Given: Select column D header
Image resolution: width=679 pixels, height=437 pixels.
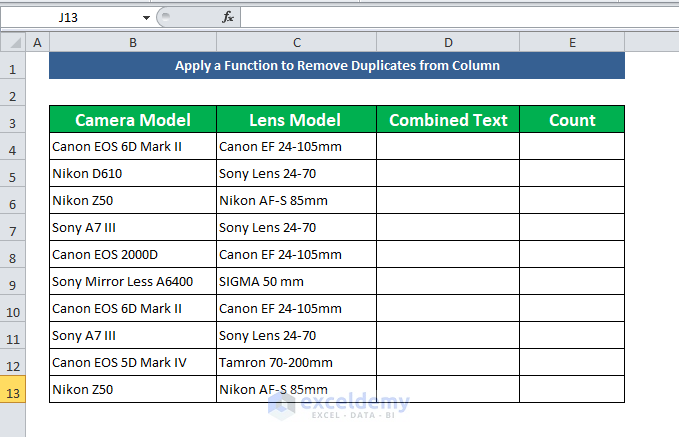Looking at the screenshot, I should click(x=448, y=42).
